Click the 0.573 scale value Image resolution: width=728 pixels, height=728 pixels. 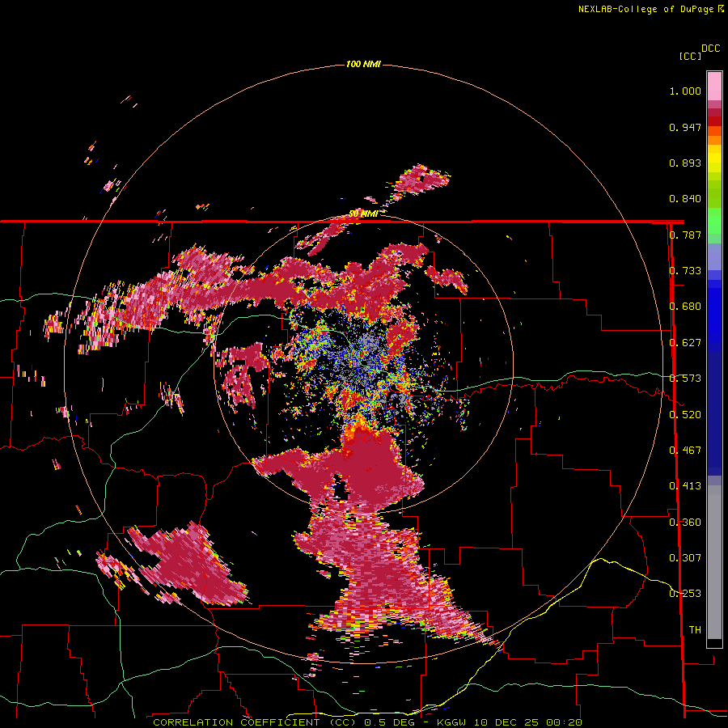pyautogui.click(x=685, y=379)
